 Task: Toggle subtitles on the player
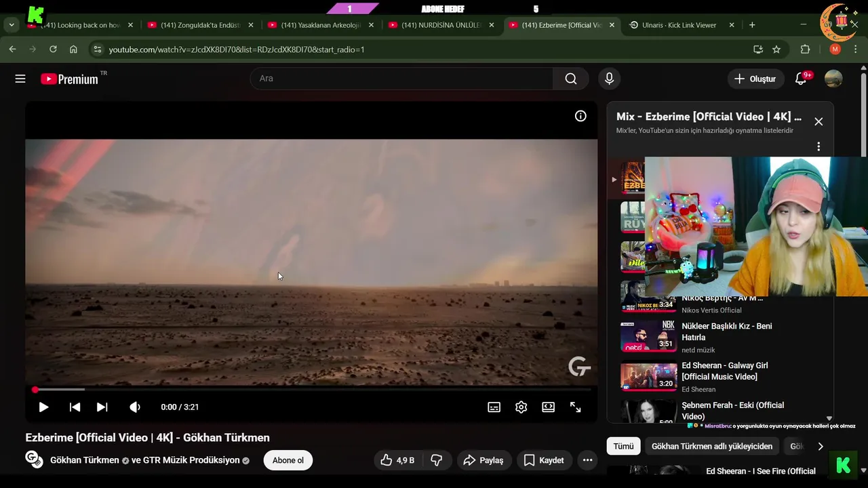pos(494,407)
